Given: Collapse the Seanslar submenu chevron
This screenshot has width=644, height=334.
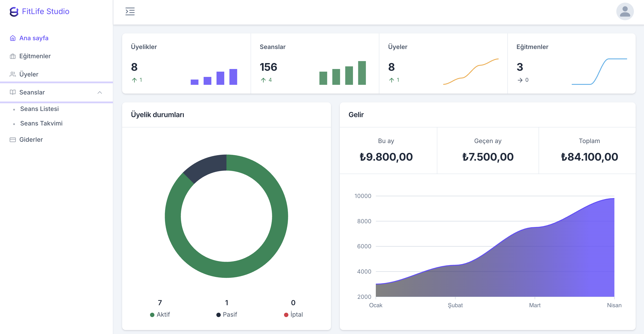Looking at the screenshot, I should 100,92.
